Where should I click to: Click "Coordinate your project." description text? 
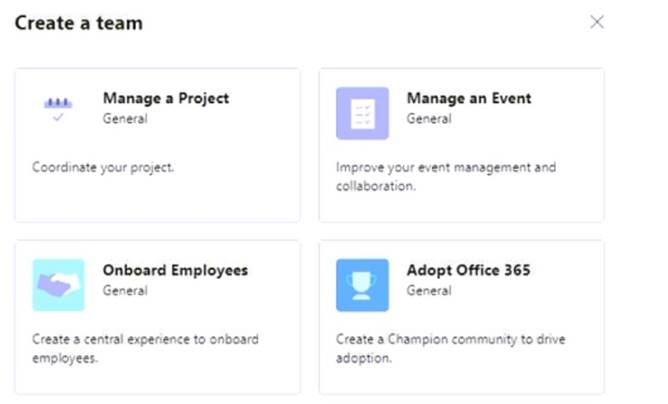103,167
